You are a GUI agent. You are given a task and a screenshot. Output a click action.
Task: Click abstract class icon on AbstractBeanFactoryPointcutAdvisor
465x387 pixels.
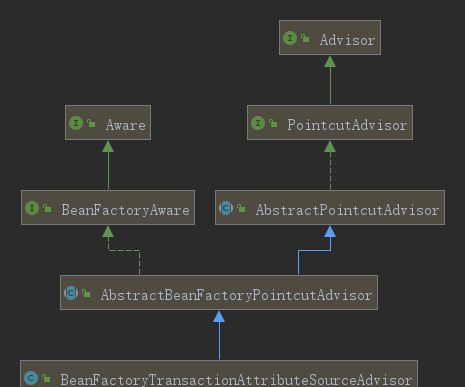(x=71, y=293)
